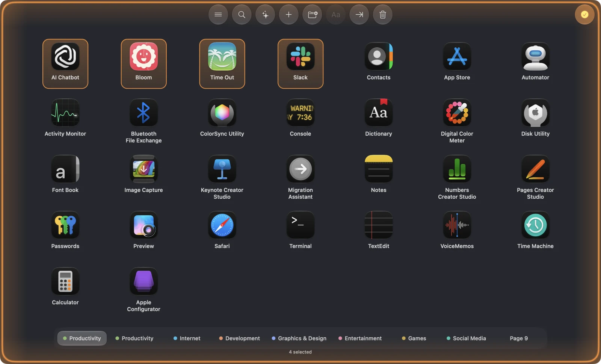Select the App Store icon
Viewport: 601px width, 364px height.
(457, 56)
